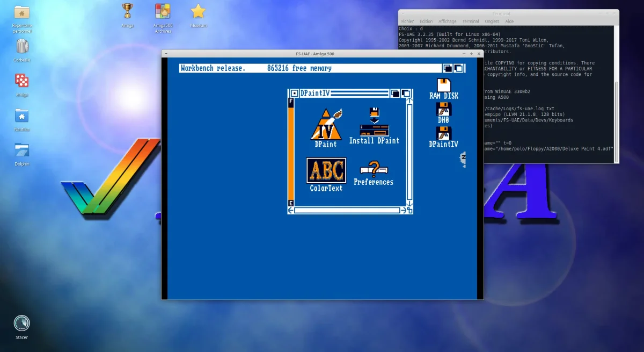Open the Stacer desktop icon
The image size is (644, 352).
pyautogui.click(x=21, y=327)
